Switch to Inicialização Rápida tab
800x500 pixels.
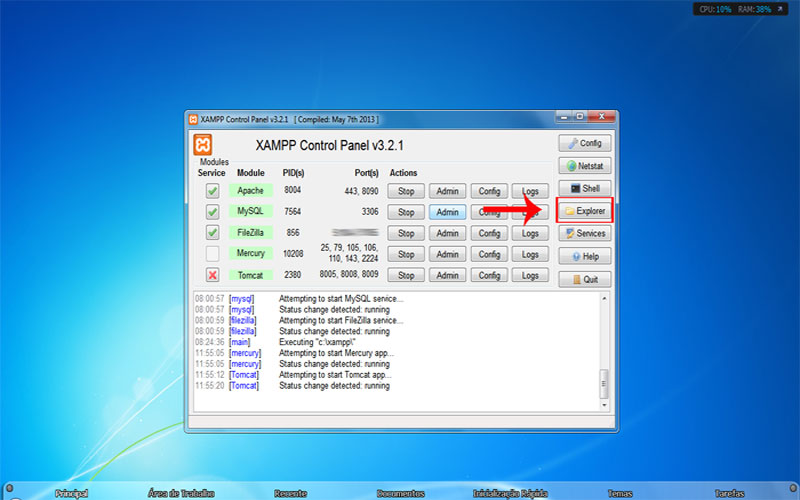[510, 493]
